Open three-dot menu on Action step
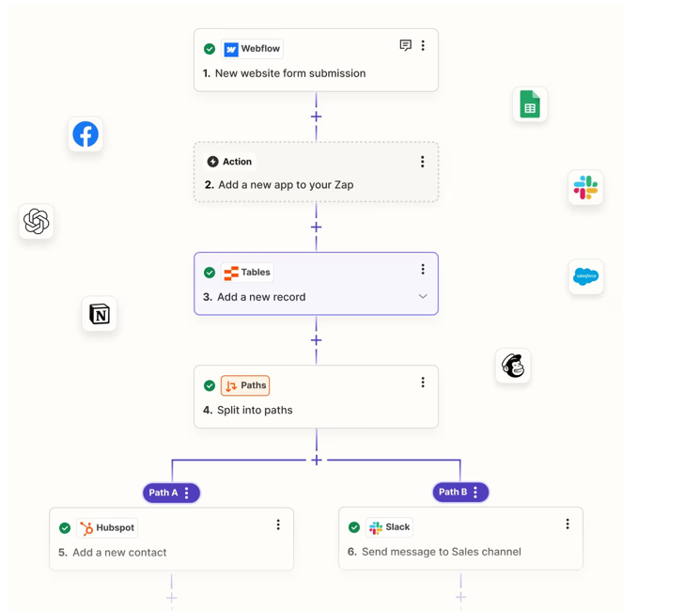This screenshot has width=700, height=611. 422,162
